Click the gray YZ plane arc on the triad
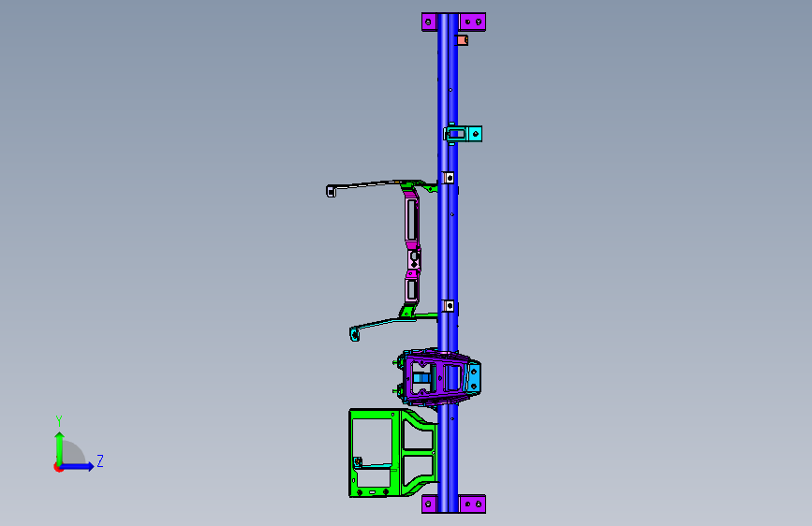Viewport: 812px width, 526px height. (x=74, y=453)
